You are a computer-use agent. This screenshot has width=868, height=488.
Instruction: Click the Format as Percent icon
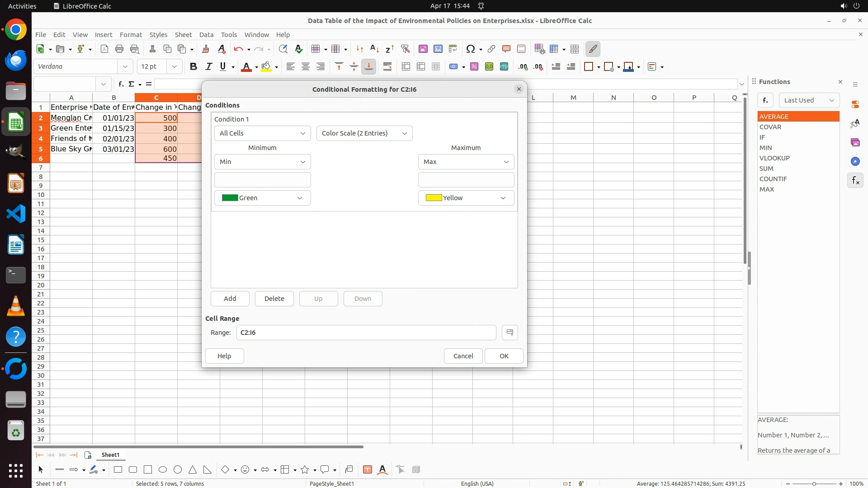(474, 67)
